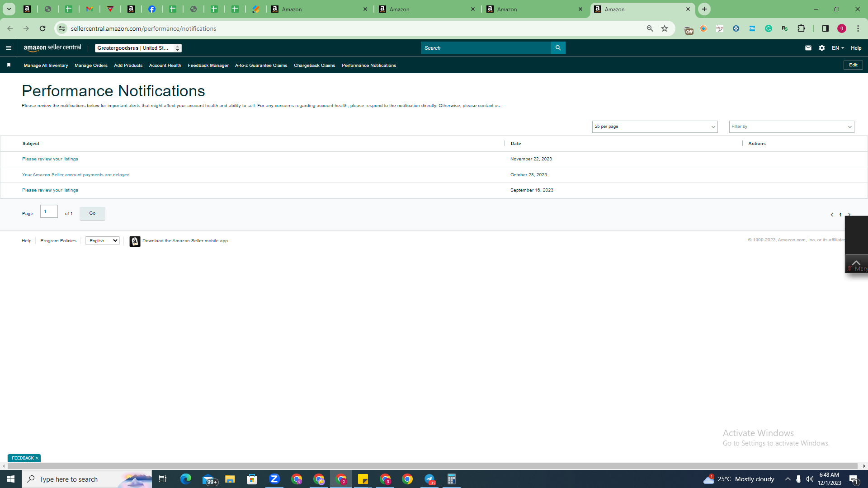The image size is (868, 488).
Task: Go to previous notifications page arrow
Action: tap(832, 215)
